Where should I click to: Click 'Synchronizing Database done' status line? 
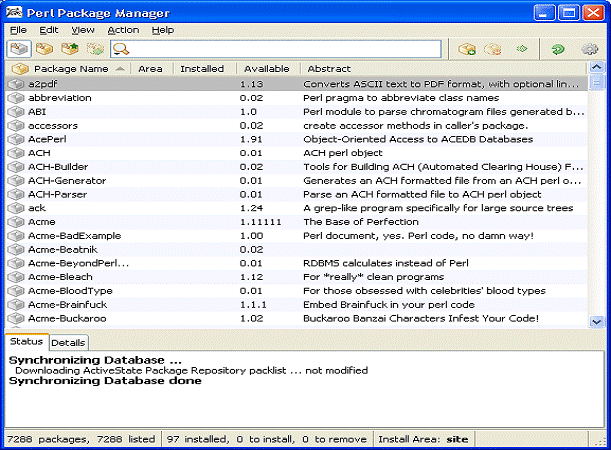[x=105, y=381]
